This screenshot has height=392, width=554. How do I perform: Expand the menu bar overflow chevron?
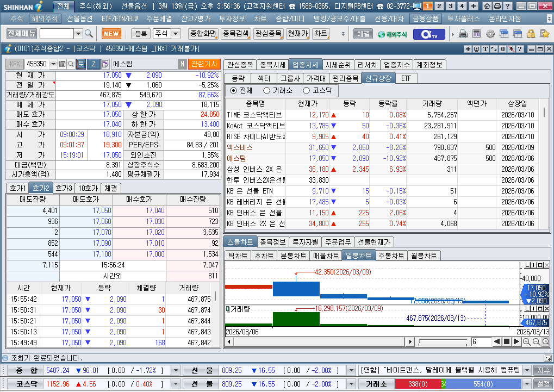pos(549,18)
